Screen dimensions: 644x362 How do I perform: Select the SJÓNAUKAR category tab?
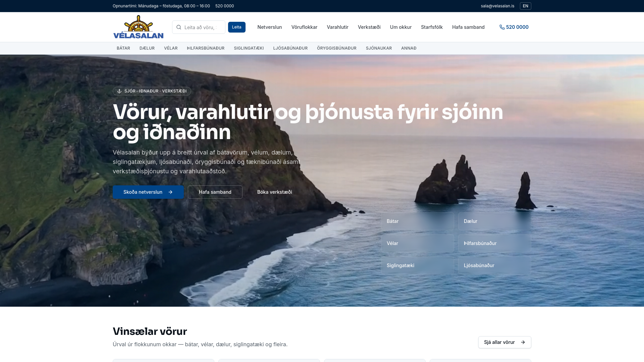(x=379, y=48)
